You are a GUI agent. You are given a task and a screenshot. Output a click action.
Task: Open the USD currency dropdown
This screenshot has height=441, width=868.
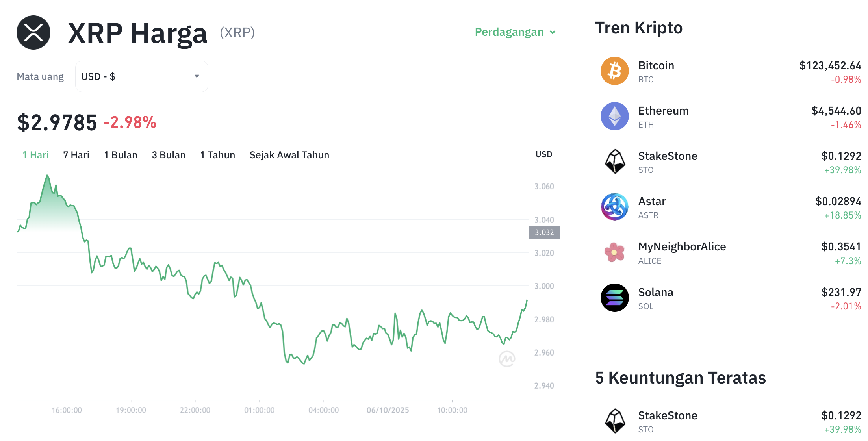[x=141, y=76]
